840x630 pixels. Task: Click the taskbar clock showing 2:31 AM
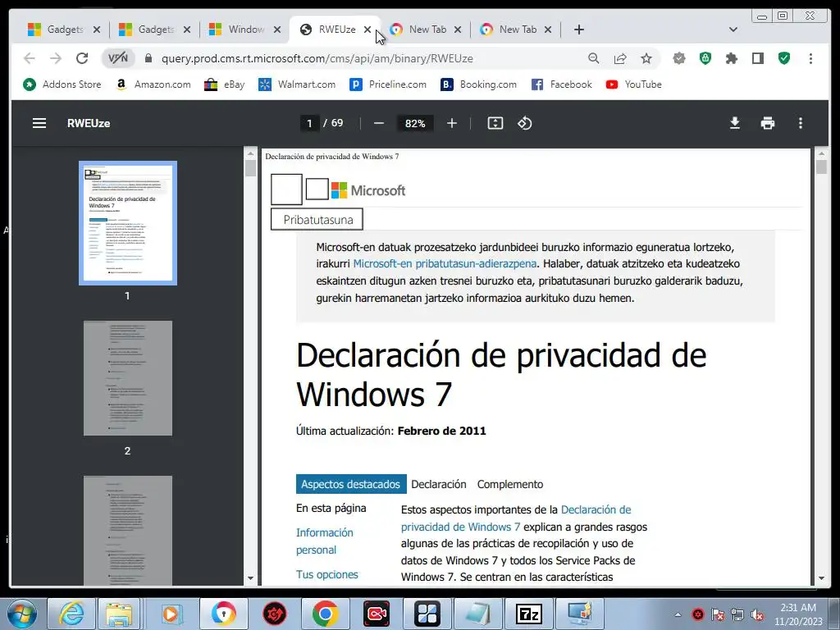click(x=798, y=614)
